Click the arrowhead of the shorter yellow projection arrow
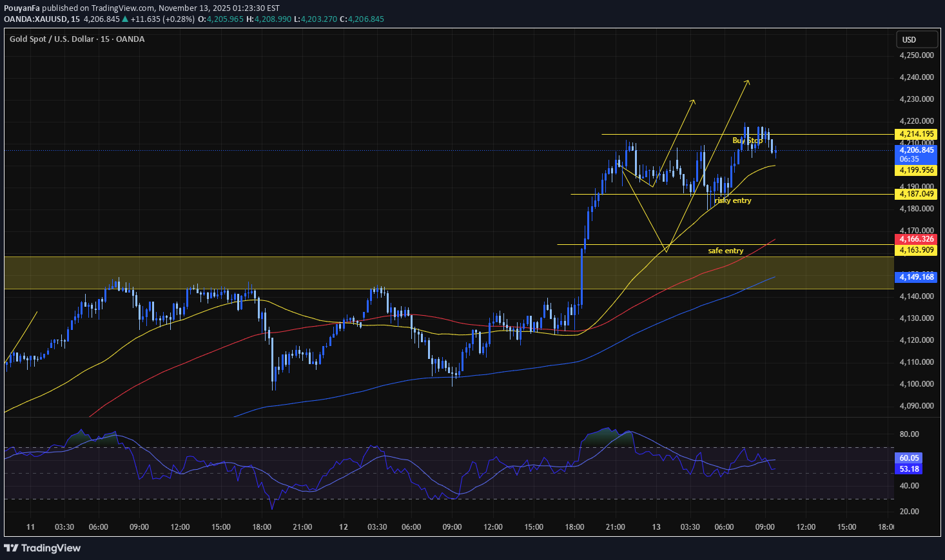Screen dimensions: 945x560 pyautogui.click(x=694, y=101)
